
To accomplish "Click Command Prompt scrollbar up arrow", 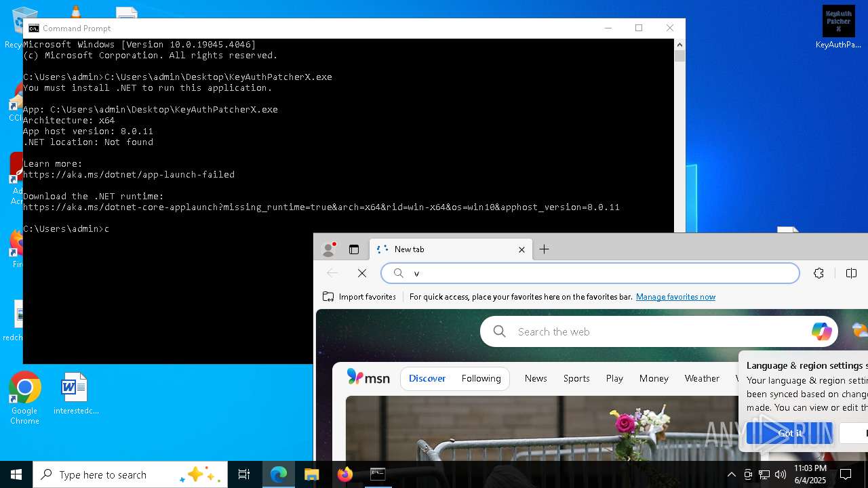I will [679, 44].
